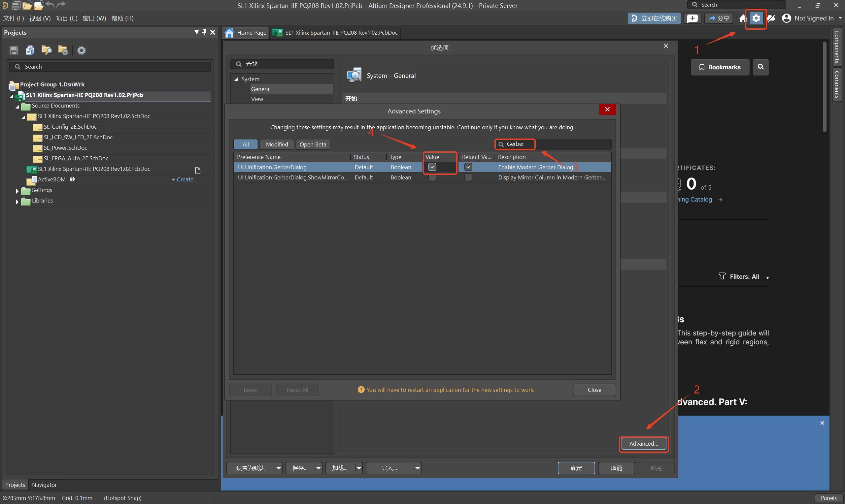Click the document icon on the PcbDoc tree row
The height and width of the screenshot is (504, 845).
[x=197, y=170]
